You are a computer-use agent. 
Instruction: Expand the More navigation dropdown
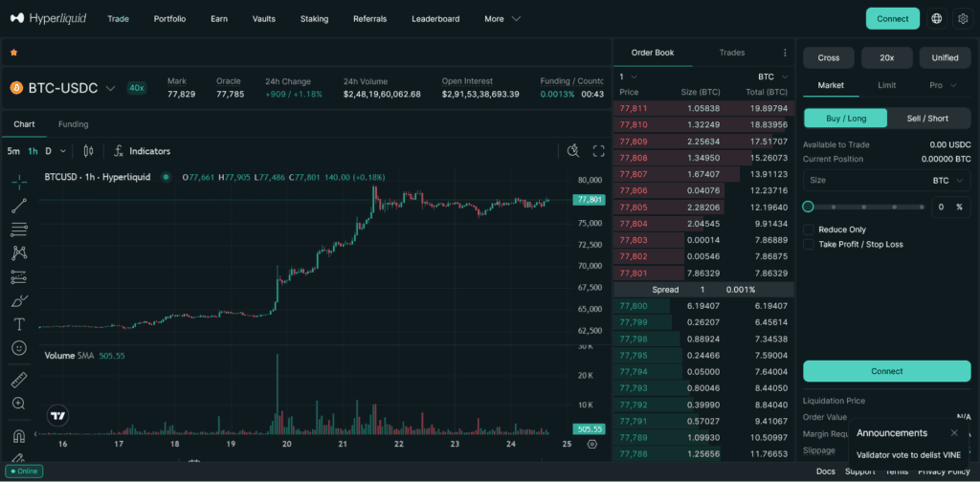pos(502,19)
